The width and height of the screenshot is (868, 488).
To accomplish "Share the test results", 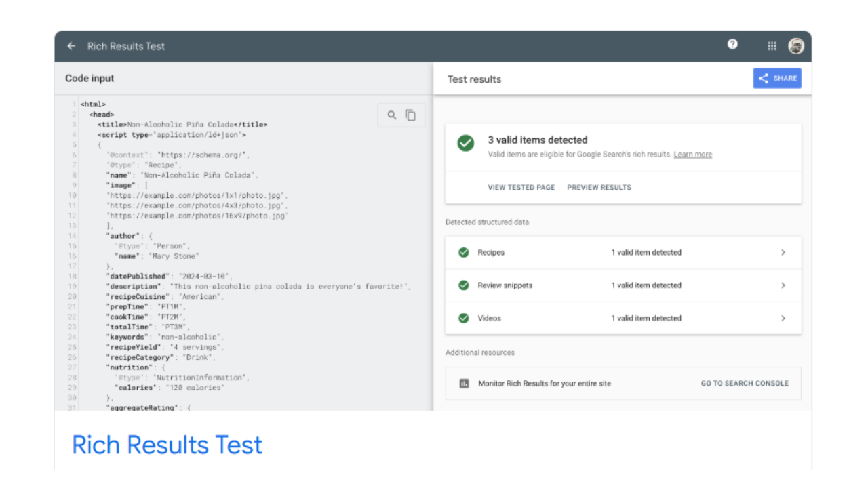I will point(777,78).
